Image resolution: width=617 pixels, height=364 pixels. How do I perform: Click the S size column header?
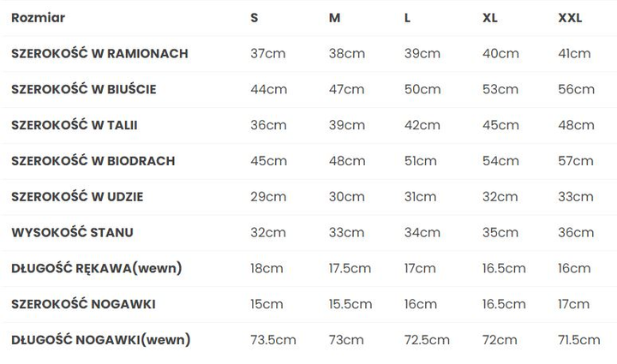tap(255, 18)
